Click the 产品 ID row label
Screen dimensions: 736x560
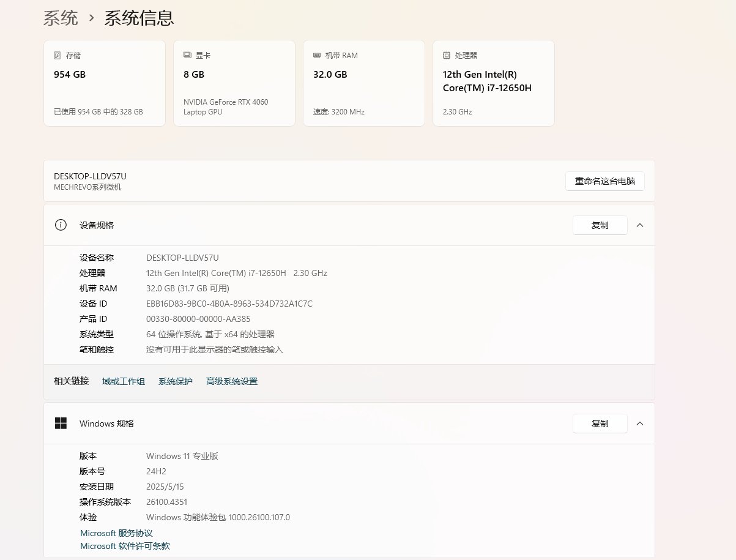93,319
